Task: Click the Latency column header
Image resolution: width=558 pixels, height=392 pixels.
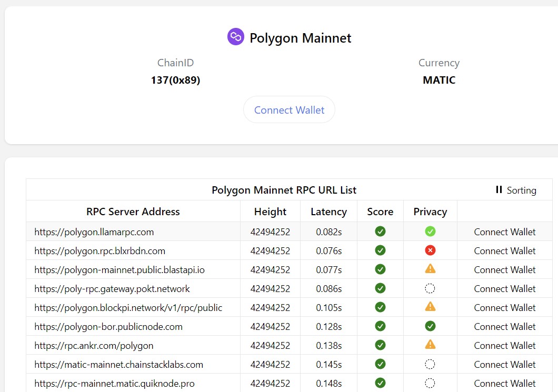Action: 328,212
